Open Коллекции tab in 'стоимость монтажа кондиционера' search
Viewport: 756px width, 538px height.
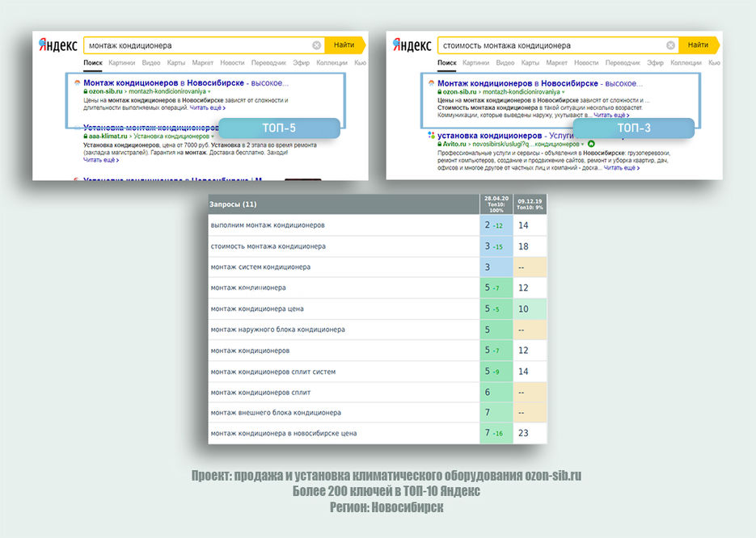tap(686, 63)
